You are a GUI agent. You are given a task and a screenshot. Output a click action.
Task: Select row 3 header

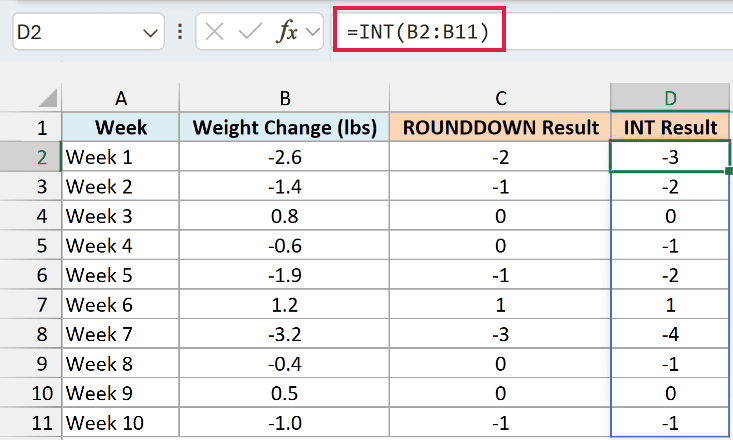click(x=31, y=186)
